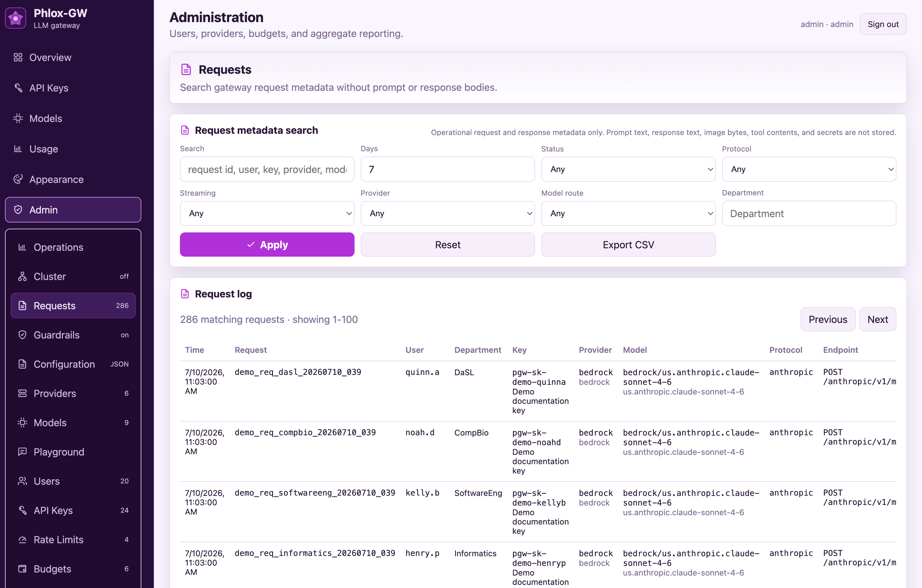Open the Streaming dropdown
Viewport: 922px width, 588px height.
267,213
